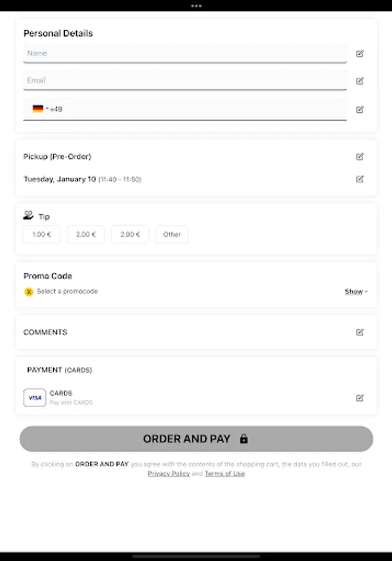The width and height of the screenshot is (392, 561).
Task: Open the Privacy Policy link
Action: point(169,473)
